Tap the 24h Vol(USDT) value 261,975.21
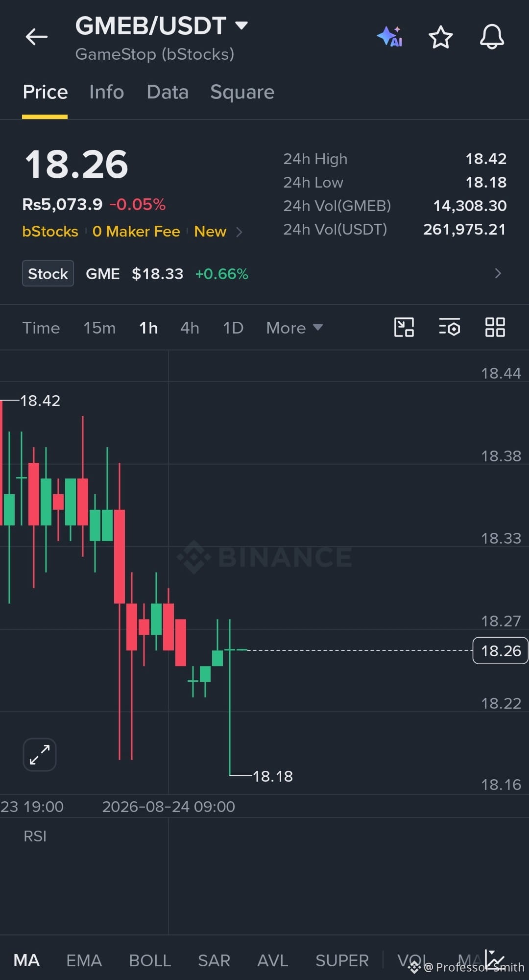Image resolution: width=529 pixels, height=980 pixels. (x=464, y=229)
